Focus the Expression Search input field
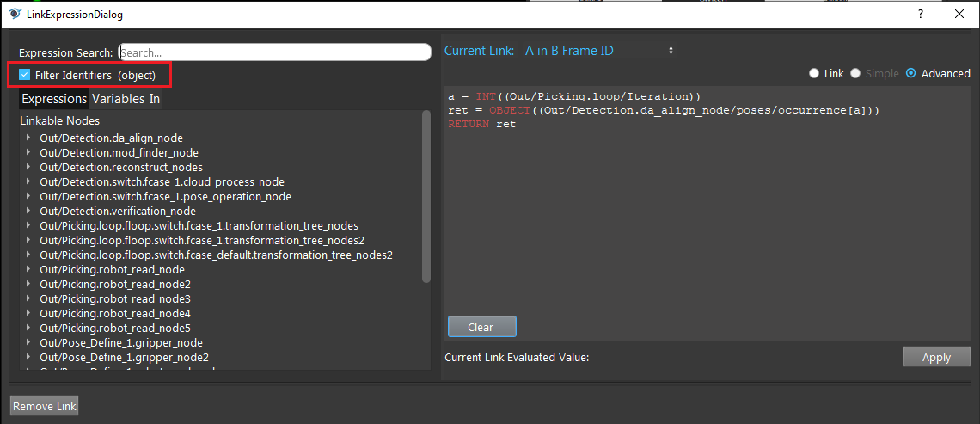The height and width of the screenshot is (424, 980). pos(275,52)
